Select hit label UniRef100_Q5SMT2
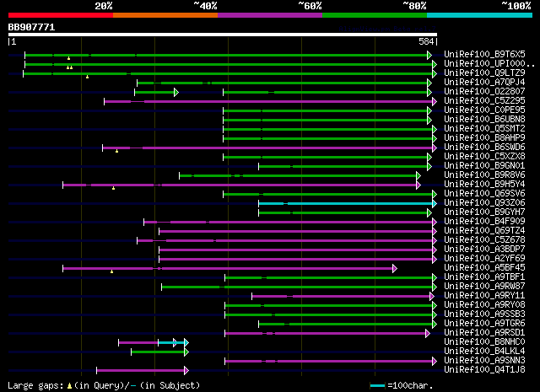This screenshot has width=540, height=392. tap(484, 129)
